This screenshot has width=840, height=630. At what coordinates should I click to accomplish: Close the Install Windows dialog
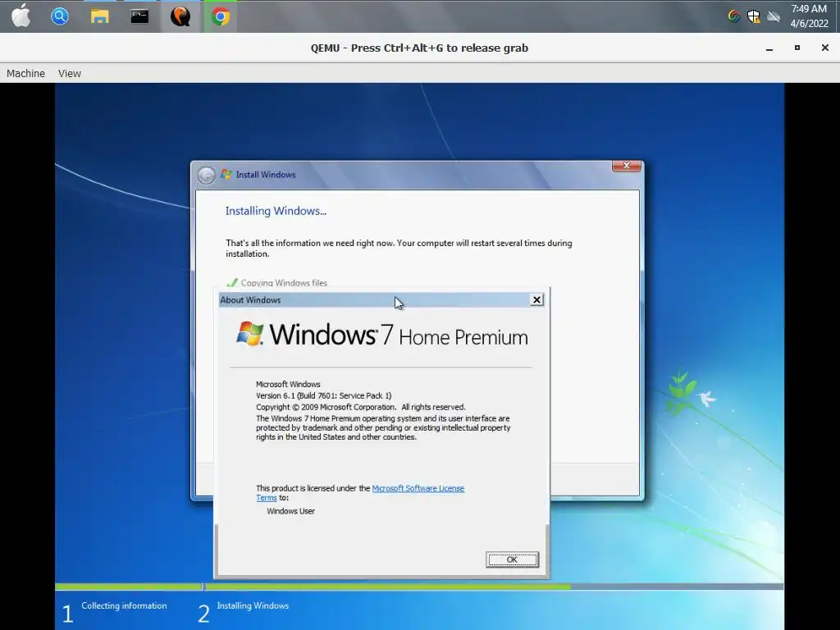(626, 166)
